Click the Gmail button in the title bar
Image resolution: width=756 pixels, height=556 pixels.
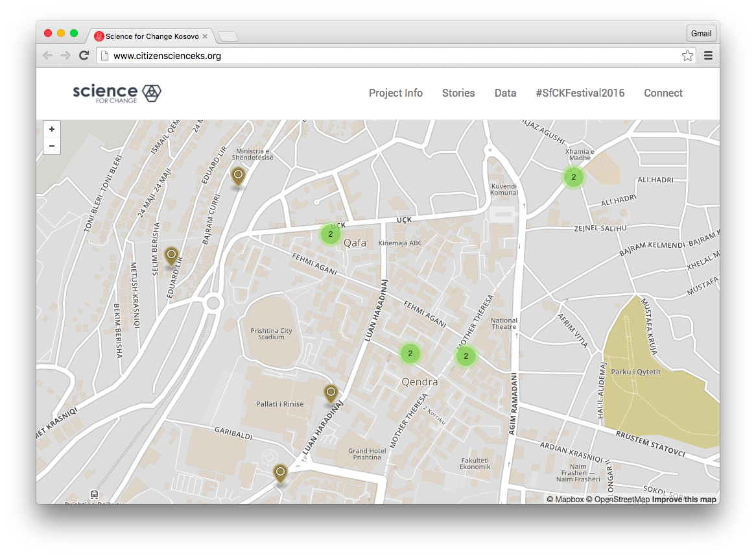click(701, 33)
